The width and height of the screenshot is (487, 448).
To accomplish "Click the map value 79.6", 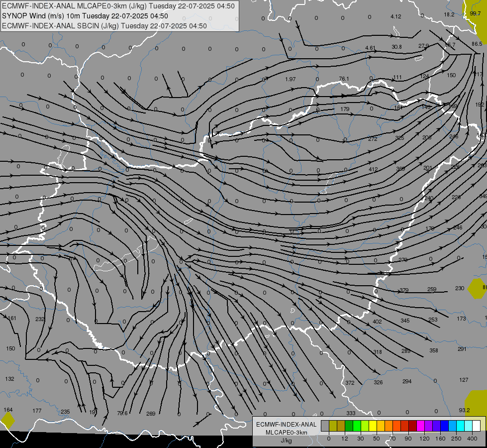I will pyautogui.click(x=122, y=414).
